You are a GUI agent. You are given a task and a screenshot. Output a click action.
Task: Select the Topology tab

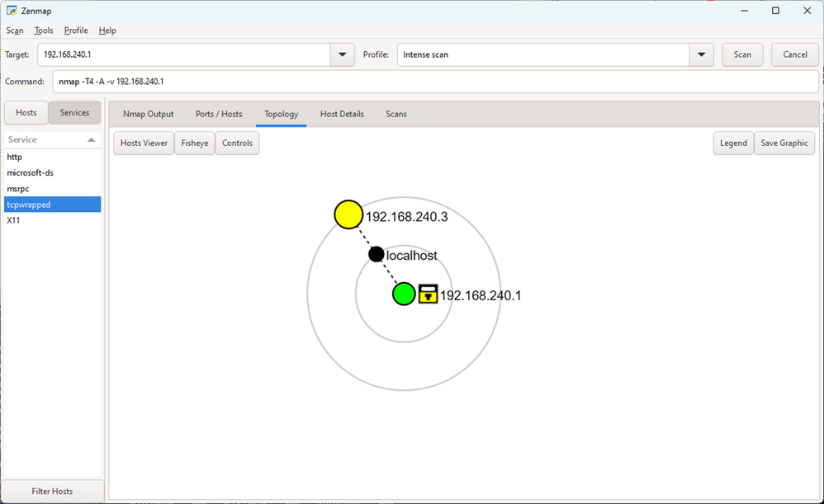282,114
